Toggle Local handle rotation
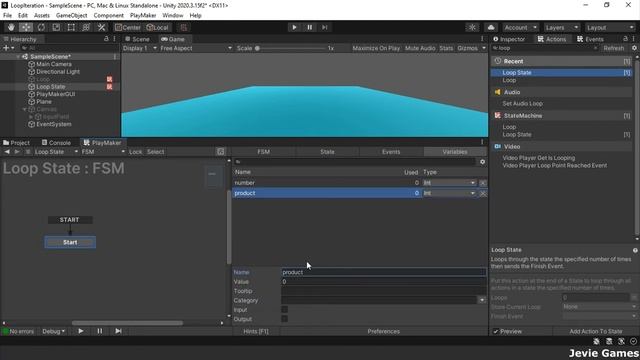The width and height of the screenshot is (640, 360). [x=158, y=27]
